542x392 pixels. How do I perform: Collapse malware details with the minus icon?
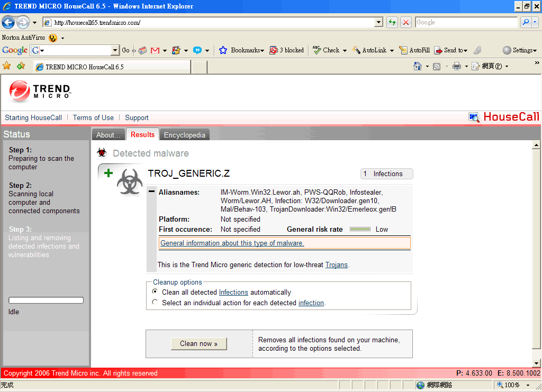(x=151, y=192)
